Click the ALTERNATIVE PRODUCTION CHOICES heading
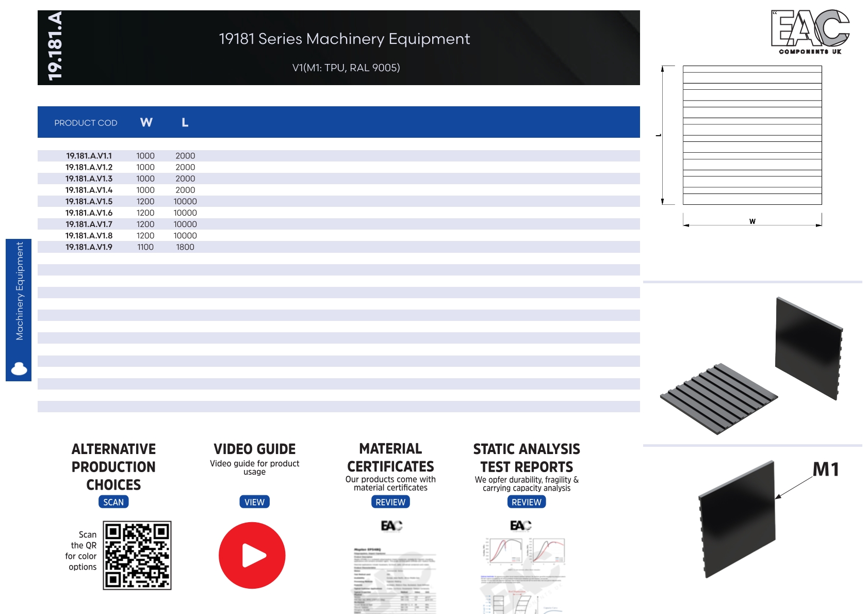868x614 pixels. point(113,466)
